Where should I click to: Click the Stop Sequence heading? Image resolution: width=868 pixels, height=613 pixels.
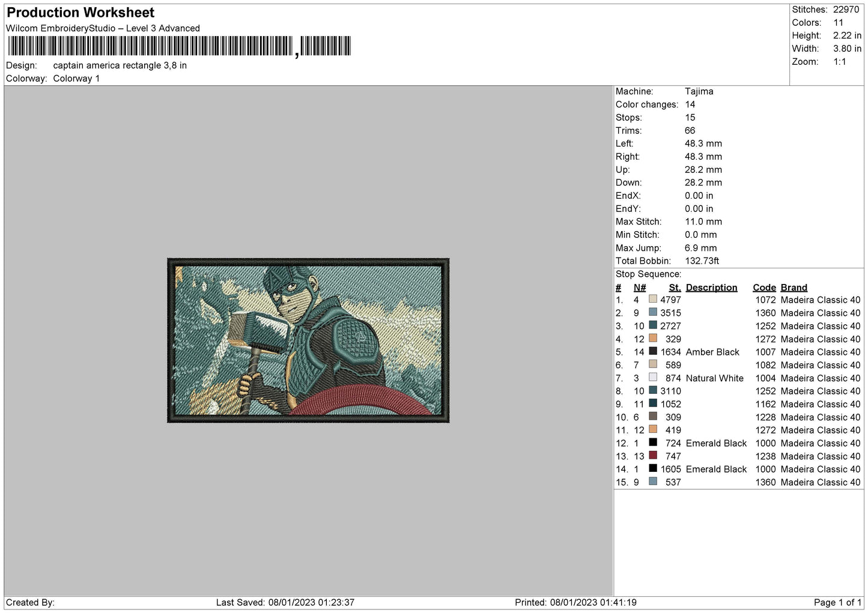(648, 274)
